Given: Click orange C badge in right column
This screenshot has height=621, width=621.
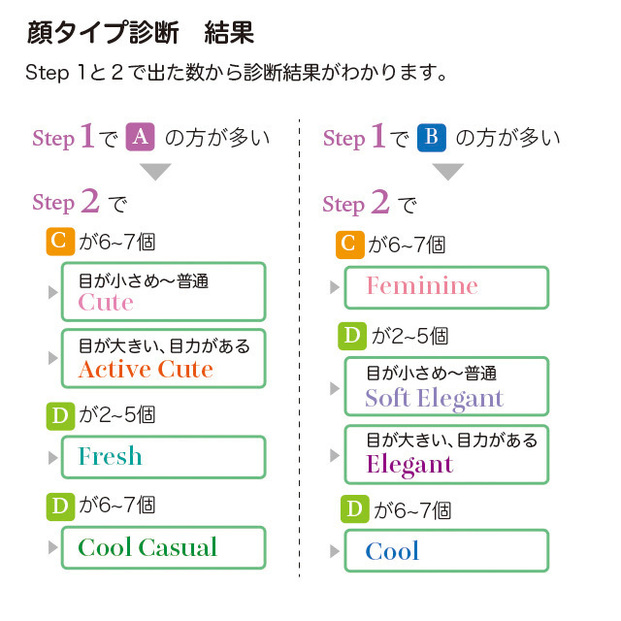Looking at the screenshot, I should [x=351, y=243].
